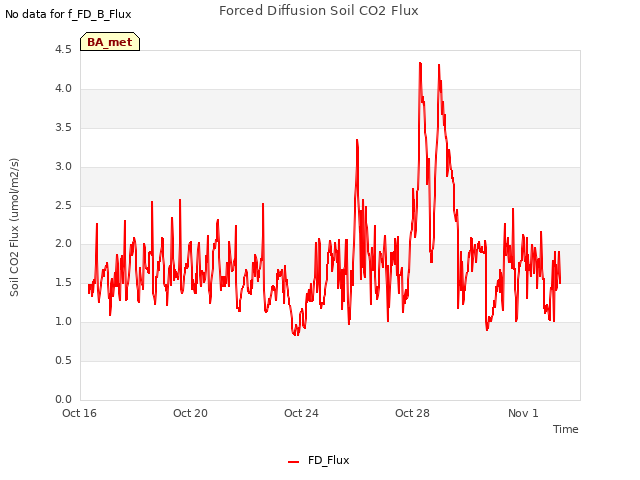
Task: Click the red FD_Flux legend swatch
Action: (x=293, y=462)
